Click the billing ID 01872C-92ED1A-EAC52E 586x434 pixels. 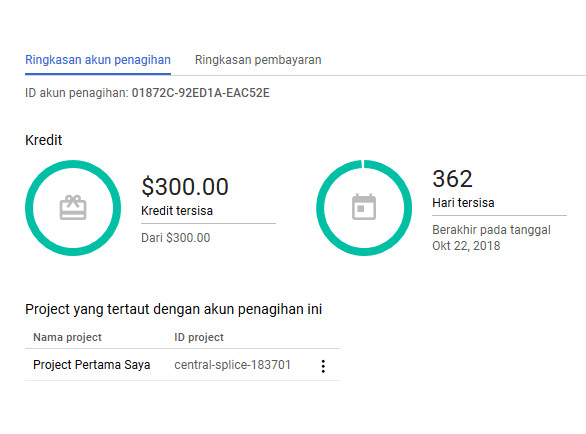[x=200, y=93]
